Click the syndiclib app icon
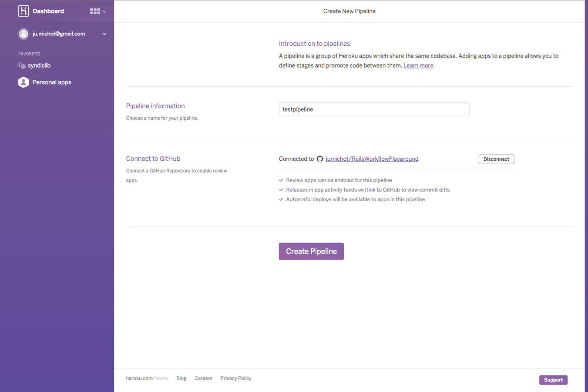The image size is (588, 392). [21, 65]
